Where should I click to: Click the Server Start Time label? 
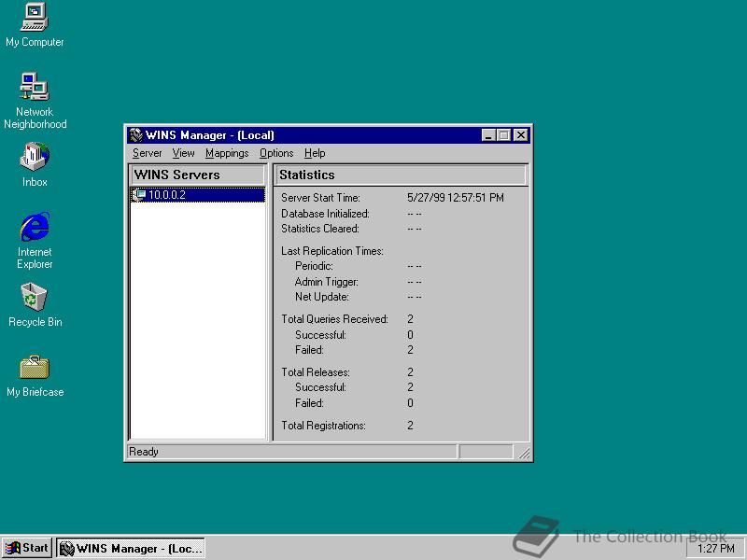point(320,198)
